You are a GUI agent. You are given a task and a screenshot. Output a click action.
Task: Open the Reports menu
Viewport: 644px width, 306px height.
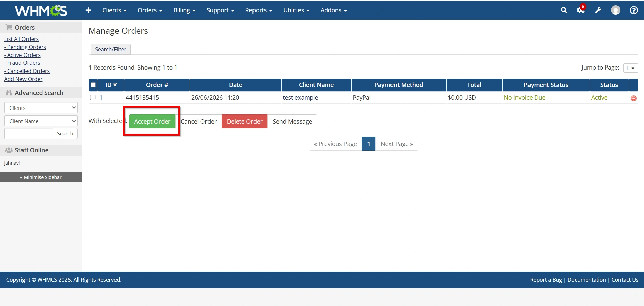(259, 10)
